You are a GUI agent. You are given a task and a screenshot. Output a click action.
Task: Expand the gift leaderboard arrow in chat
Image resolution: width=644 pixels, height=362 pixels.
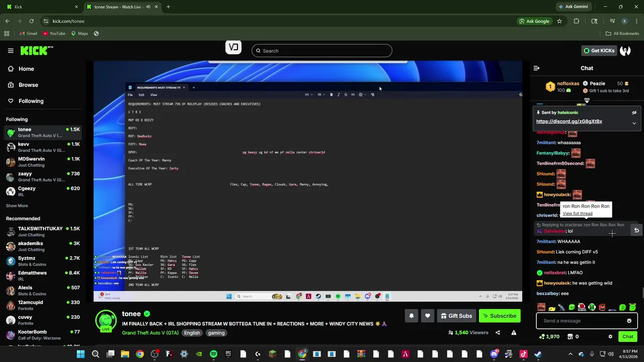coord(587,101)
